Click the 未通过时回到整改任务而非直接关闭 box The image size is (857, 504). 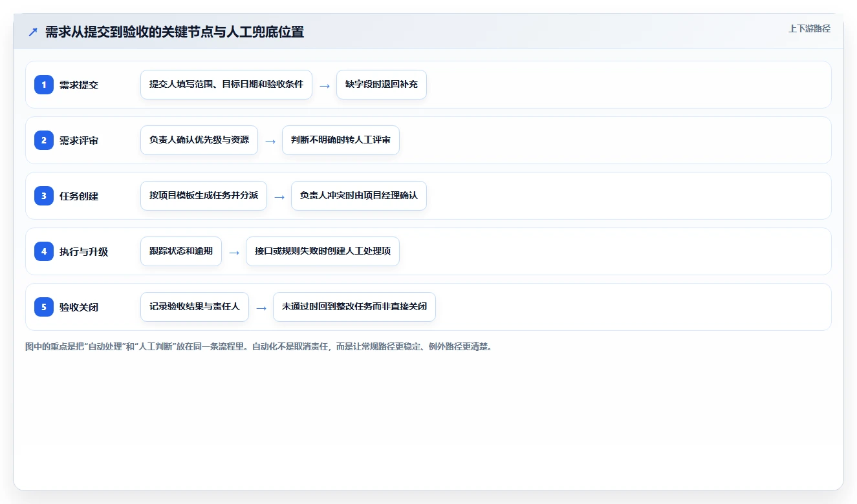354,307
